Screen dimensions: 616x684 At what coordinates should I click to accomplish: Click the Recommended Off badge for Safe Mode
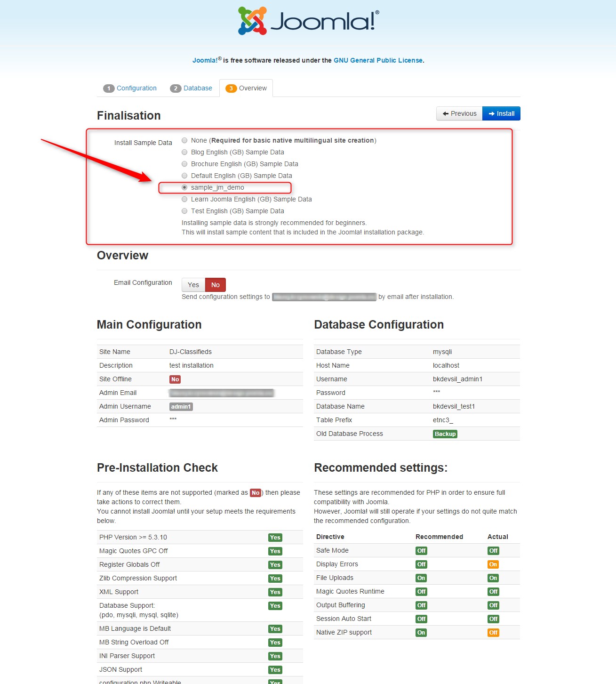coord(421,551)
